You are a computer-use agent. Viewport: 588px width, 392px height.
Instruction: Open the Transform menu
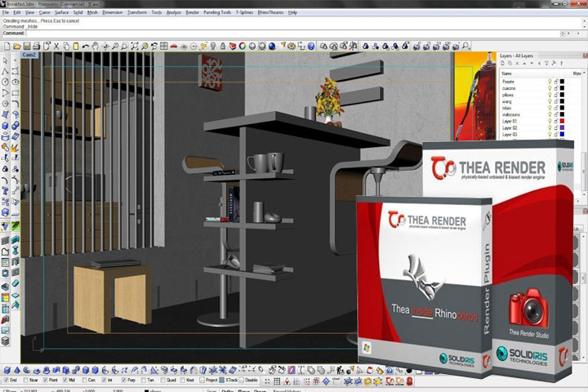click(x=137, y=12)
